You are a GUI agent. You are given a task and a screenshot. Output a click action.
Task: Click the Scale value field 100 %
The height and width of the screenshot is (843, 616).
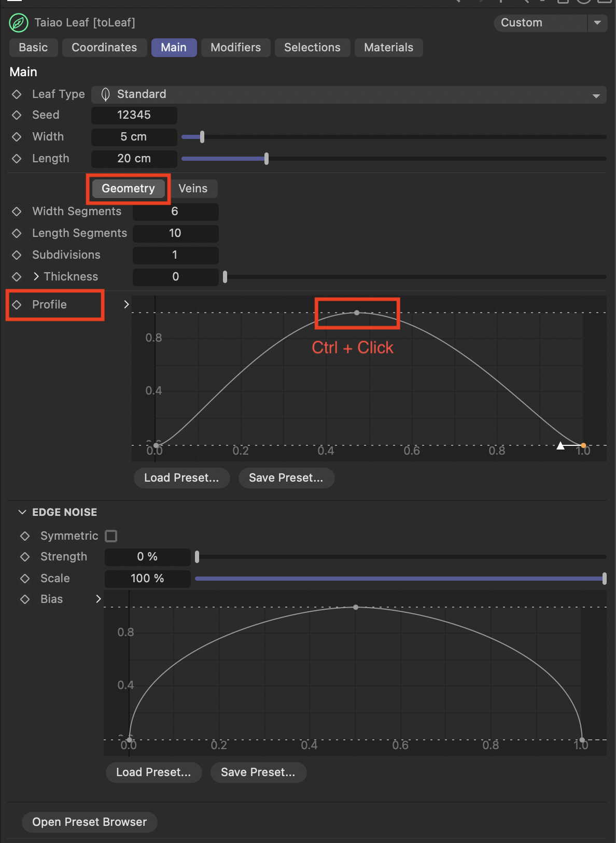[148, 579]
